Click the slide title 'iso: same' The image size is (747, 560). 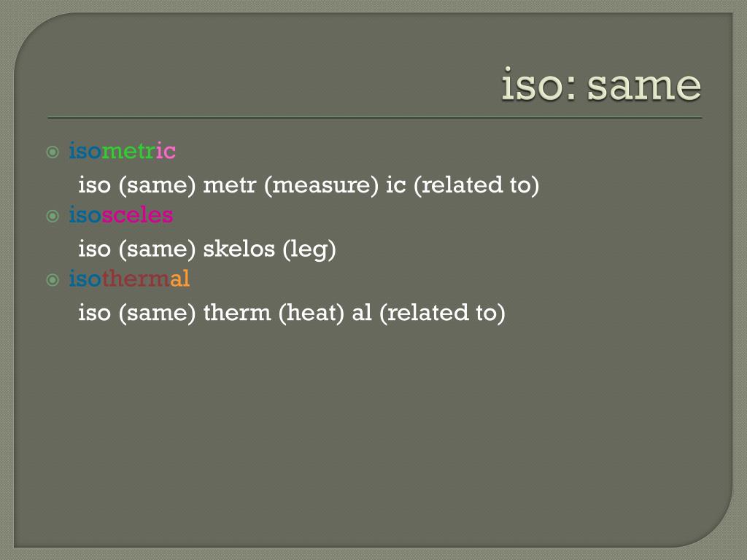[x=601, y=86]
